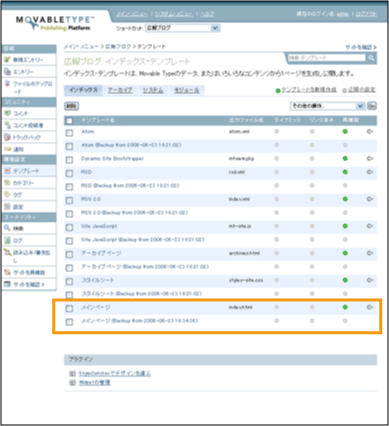
Task: Click サイトを確認 link at top right
Action: pos(361,47)
